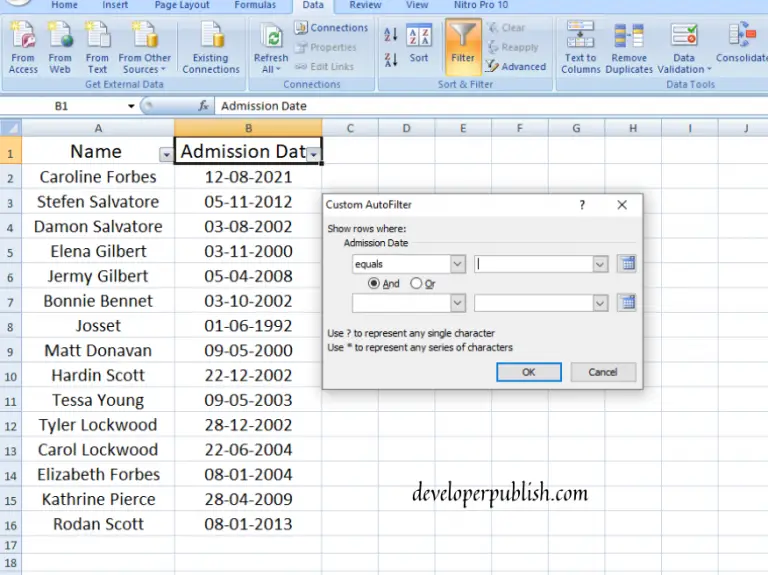Open the Nitro Pro 10 tab
Viewport: 768px width, 575px height.
click(x=481, y=5)
